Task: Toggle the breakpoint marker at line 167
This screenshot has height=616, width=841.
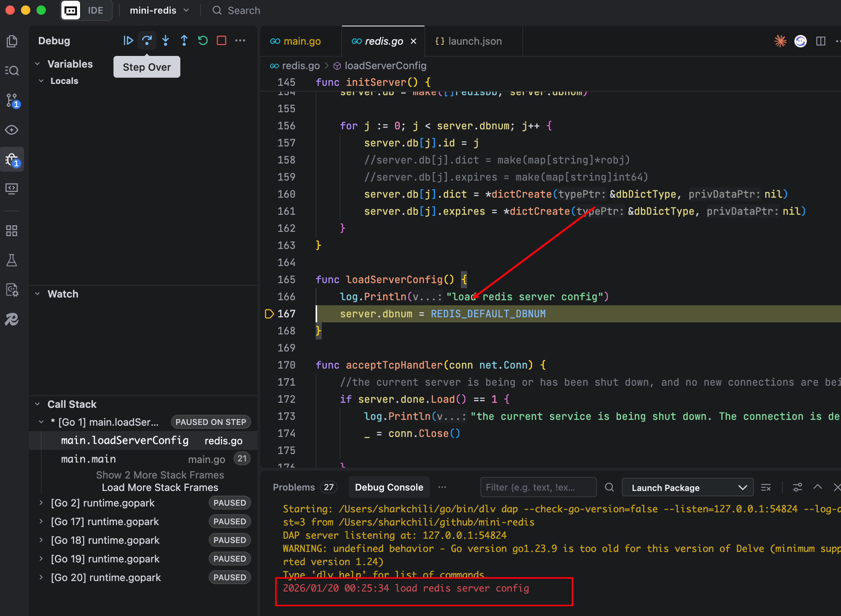Action: [269, 314]
